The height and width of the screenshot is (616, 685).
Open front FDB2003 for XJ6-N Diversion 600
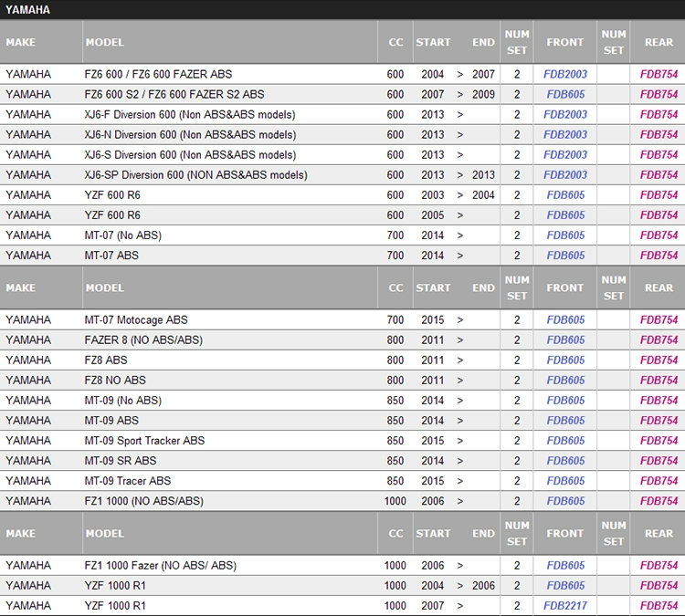(x=565, y=134)
